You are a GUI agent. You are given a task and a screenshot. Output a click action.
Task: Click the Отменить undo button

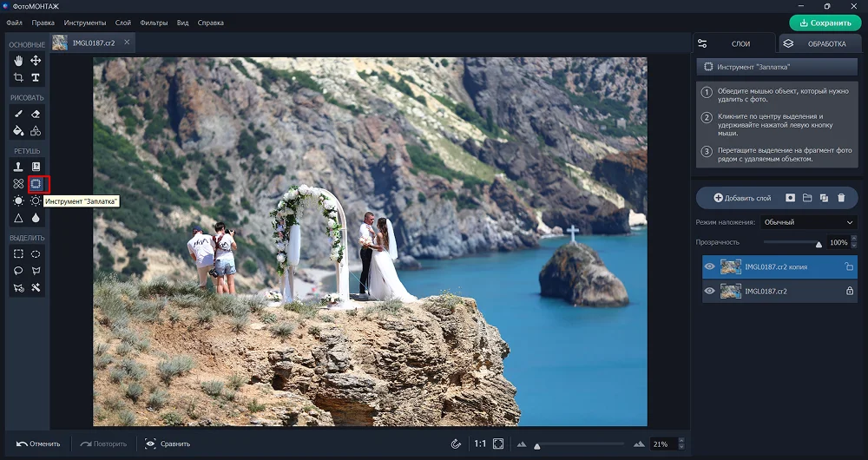coord(38,444)
